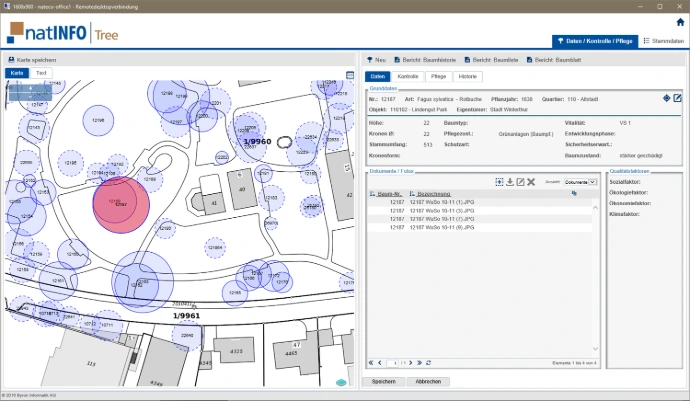Select highlighted red tree 12187 on map
This screenshot has height=401, width=690.
(x=121, y=205)
